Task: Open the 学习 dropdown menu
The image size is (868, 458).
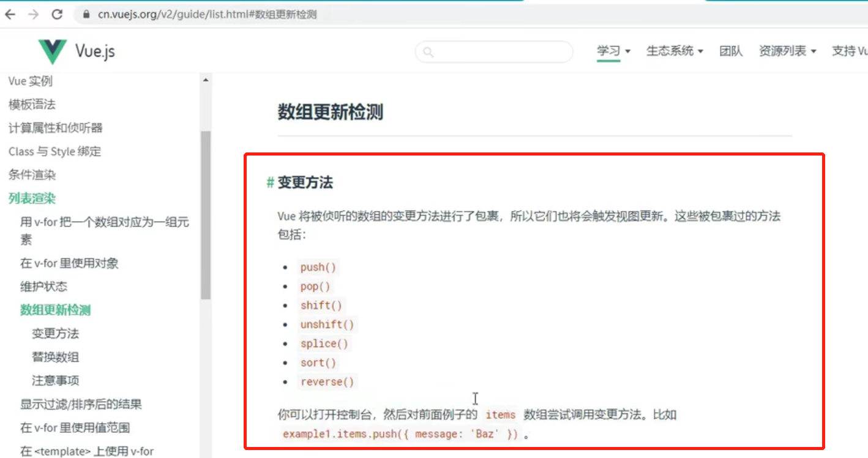Action: (x=613, y=51)
